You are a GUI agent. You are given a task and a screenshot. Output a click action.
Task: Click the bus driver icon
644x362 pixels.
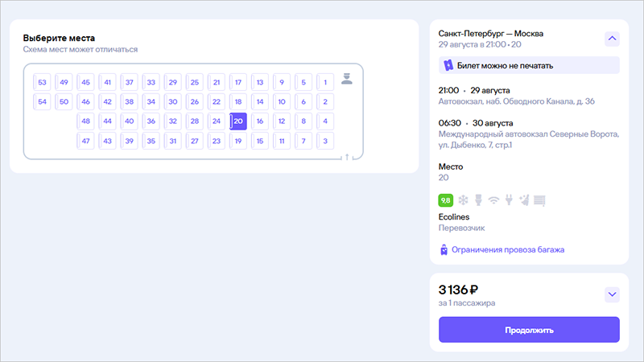coord(347,80)
